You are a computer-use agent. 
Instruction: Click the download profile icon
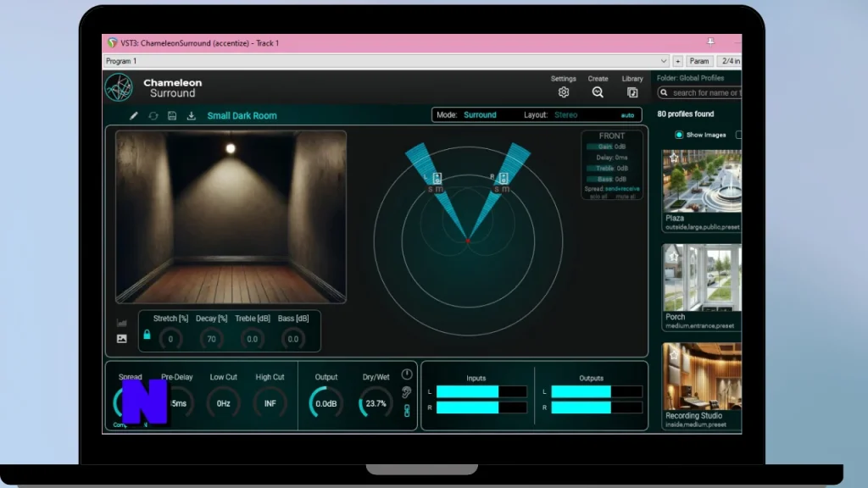(191, 115)
